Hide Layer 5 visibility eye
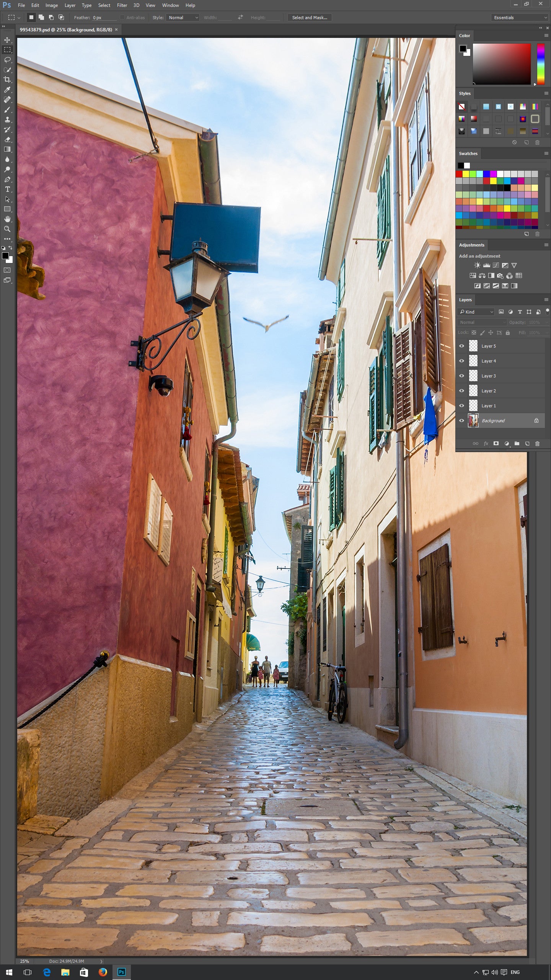 click(x=461, y=346)
